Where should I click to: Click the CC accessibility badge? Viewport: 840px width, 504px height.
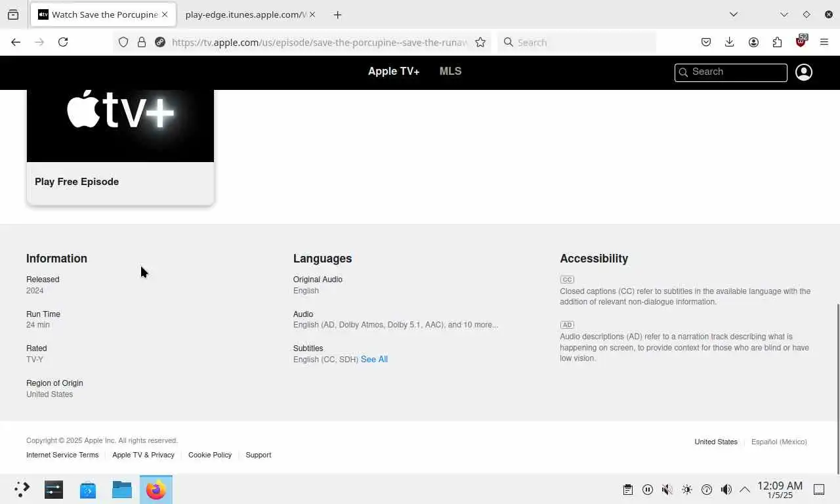click(568, 280)
